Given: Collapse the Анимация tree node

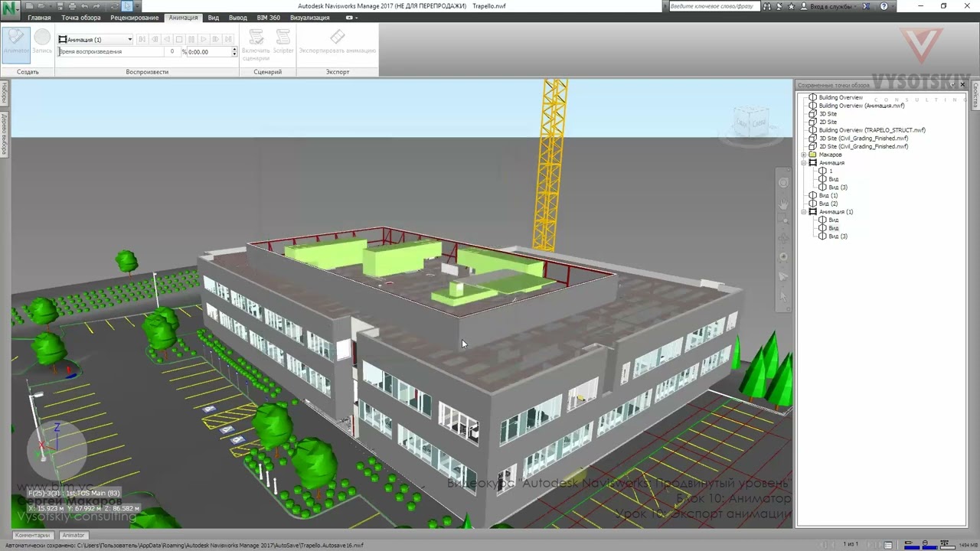Looking at the screenshot, I should pos(804,163).
